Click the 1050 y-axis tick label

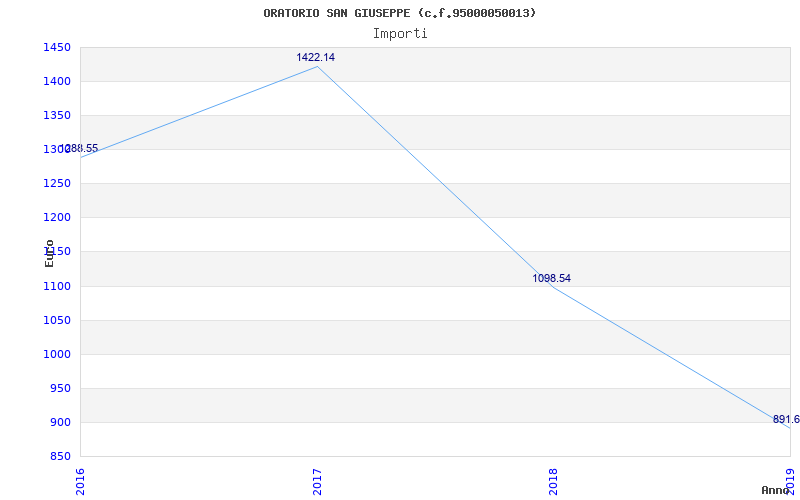[57, 320]
